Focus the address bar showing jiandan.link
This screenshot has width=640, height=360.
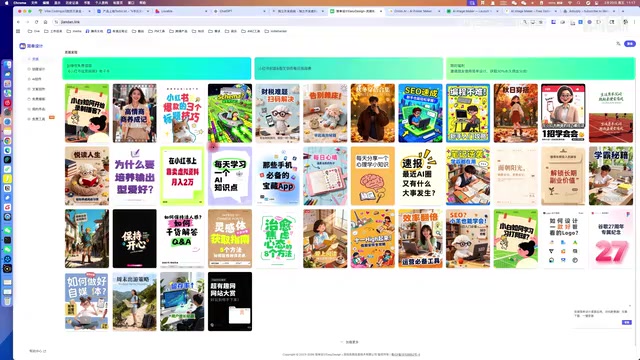(286, 22)
